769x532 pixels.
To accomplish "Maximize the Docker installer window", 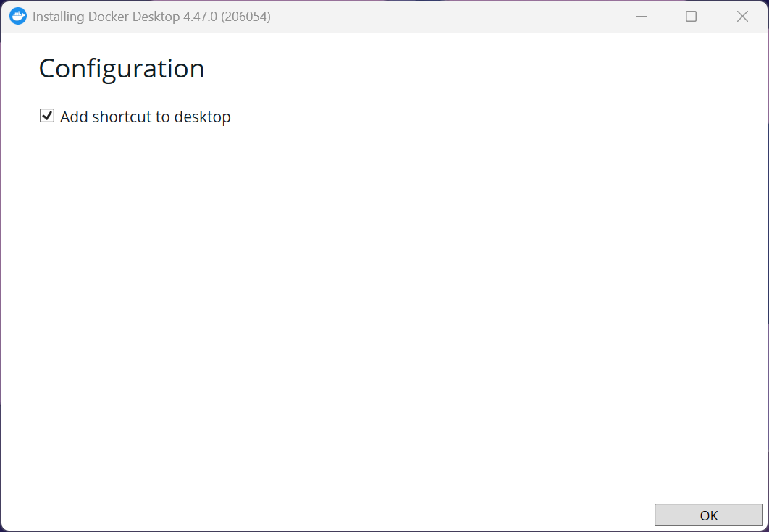I will [x=691, y=17].
